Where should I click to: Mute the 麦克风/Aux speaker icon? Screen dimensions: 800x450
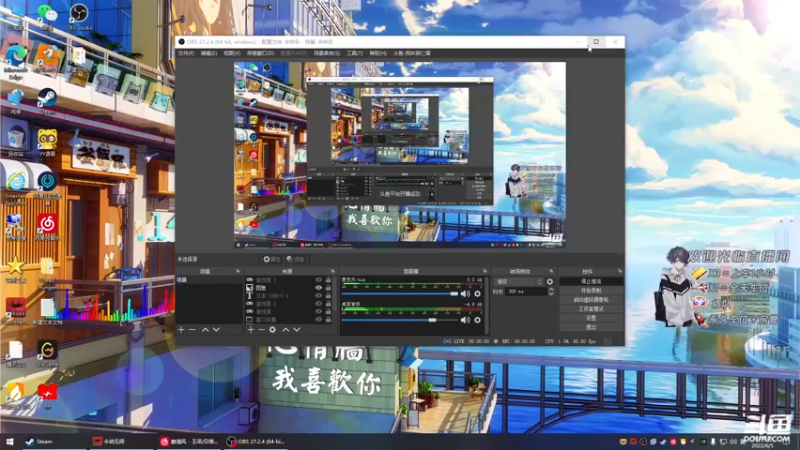(x=465, y=294)
